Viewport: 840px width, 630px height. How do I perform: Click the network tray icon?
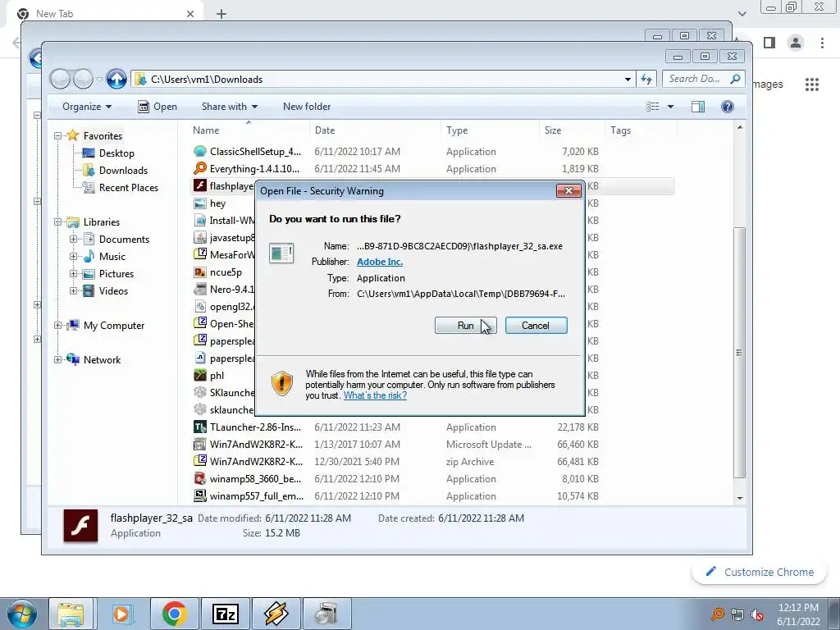coord(737,614)
